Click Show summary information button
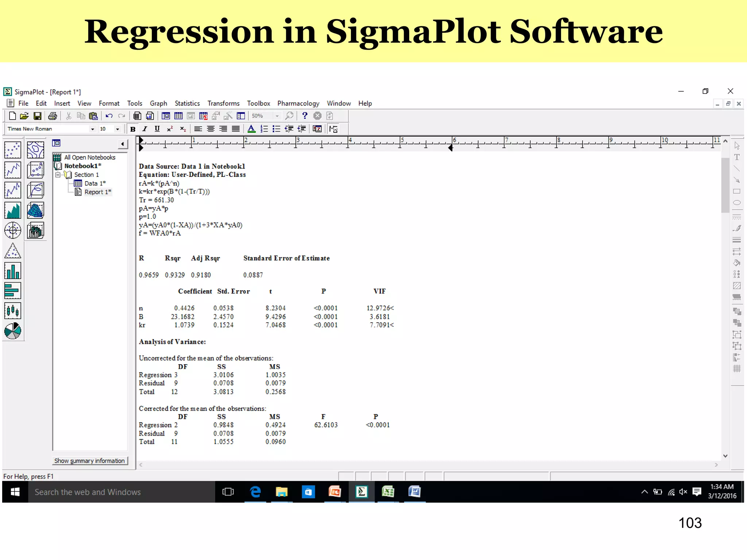This screenshot has width=747, height=560. [90, 461]
